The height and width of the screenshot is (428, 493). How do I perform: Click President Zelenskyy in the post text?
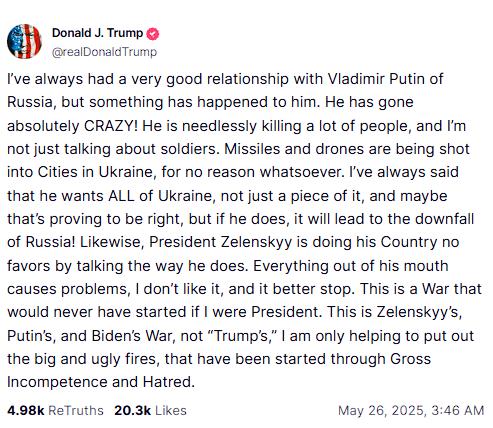(x=220, y=242)
